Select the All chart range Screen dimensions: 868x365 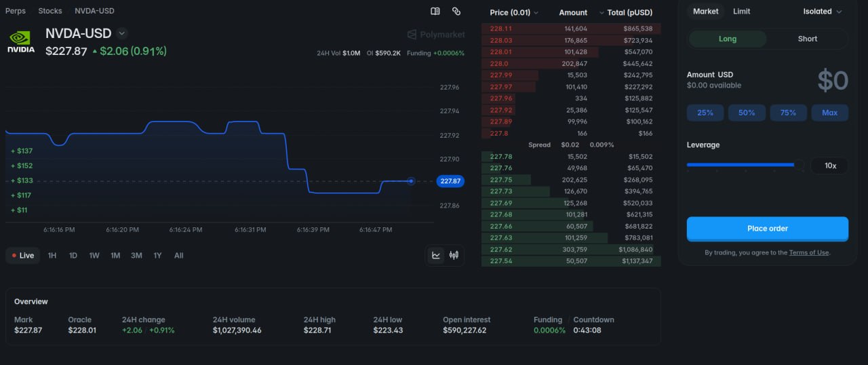click(179, 256)
